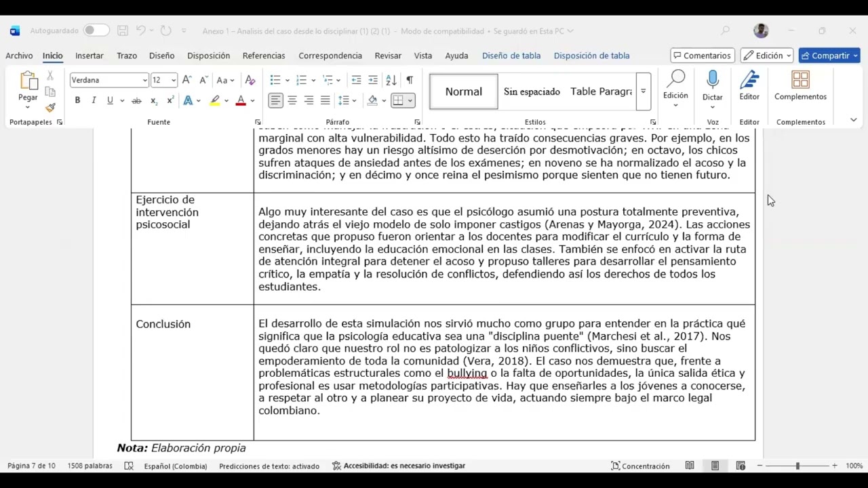The width and height of the screenshot is (868, 488).
Task: Sort text A to Z icon
Action: point(391,80)
